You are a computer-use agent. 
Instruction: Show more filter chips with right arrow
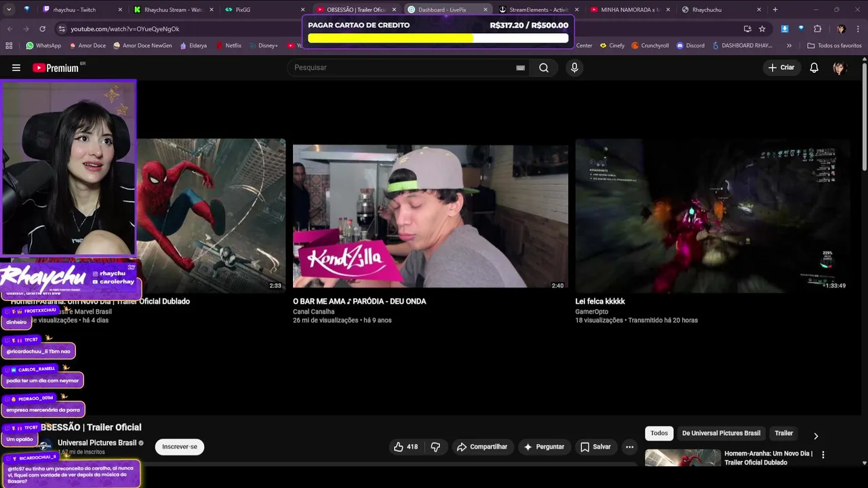click(x=816, y=436)
